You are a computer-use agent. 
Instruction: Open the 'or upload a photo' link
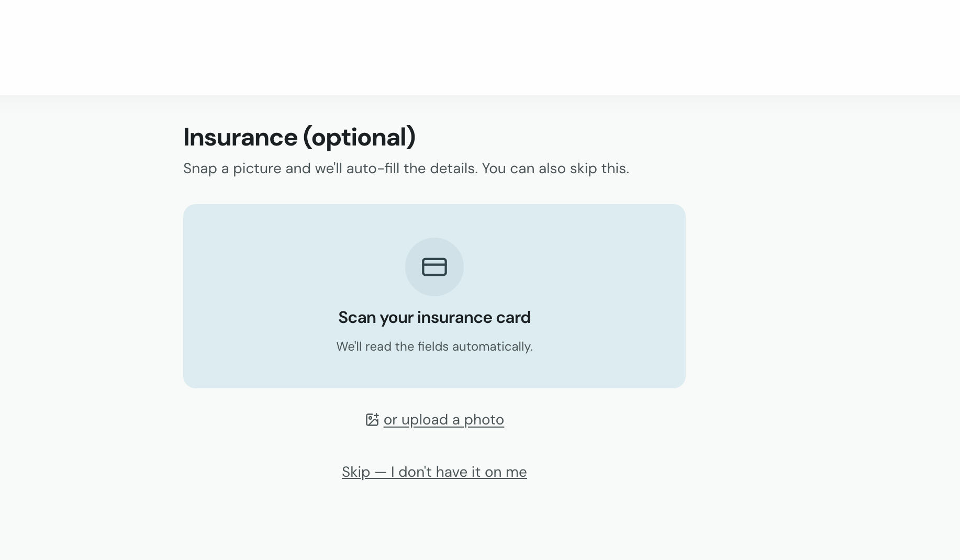[444, 420]
